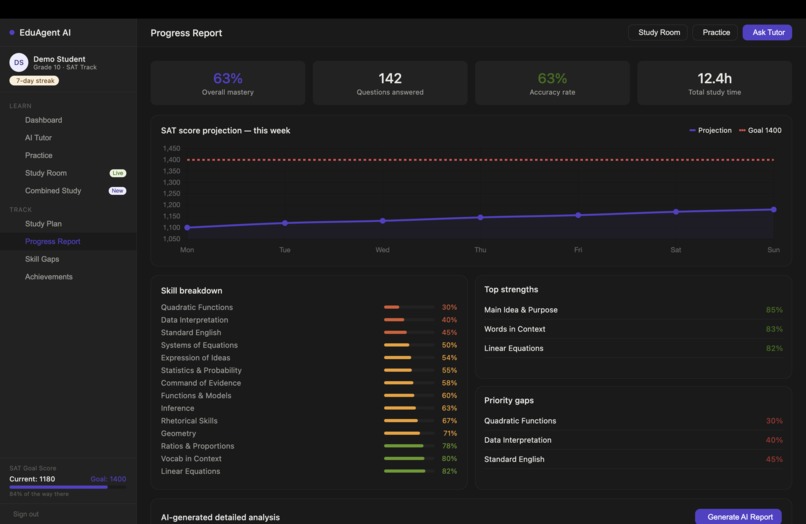Image resolution: width=806 pixels, height=524 pixels.
Task: Click the Ask Tutor button
Action: [767, 32]
